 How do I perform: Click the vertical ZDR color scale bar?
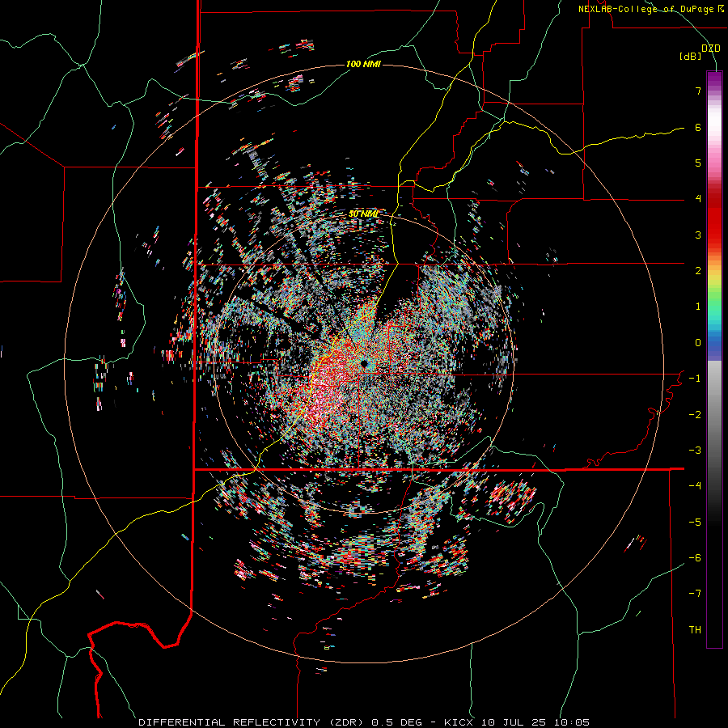[714, 359]
